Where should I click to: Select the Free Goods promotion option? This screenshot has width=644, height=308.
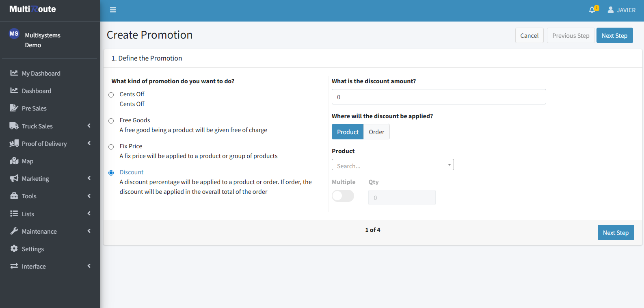[111, 121]
